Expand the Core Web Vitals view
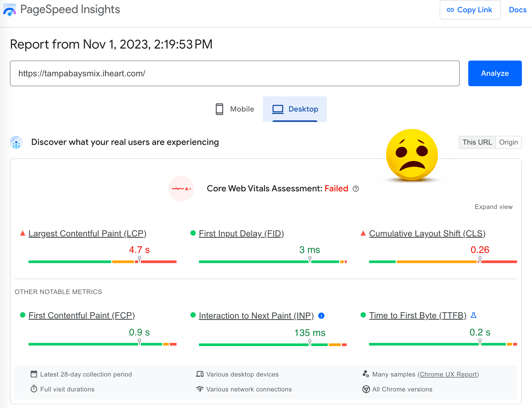The width and height of the screenshot is (532, 408). pos(493,207)
